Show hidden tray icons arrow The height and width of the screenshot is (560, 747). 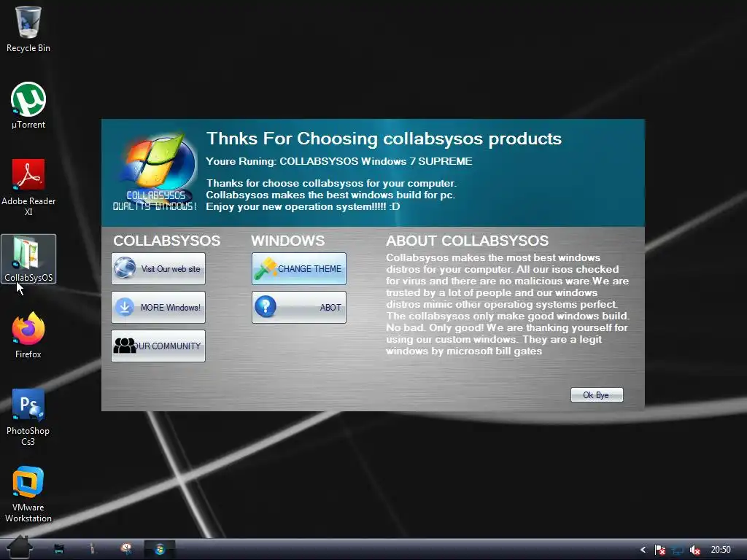coord(643,550)
